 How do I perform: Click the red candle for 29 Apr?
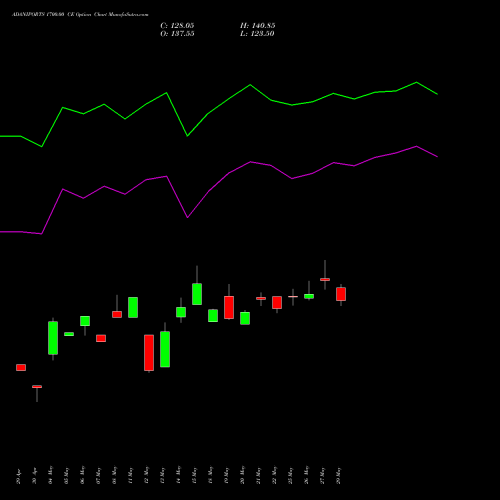point(21,367)
